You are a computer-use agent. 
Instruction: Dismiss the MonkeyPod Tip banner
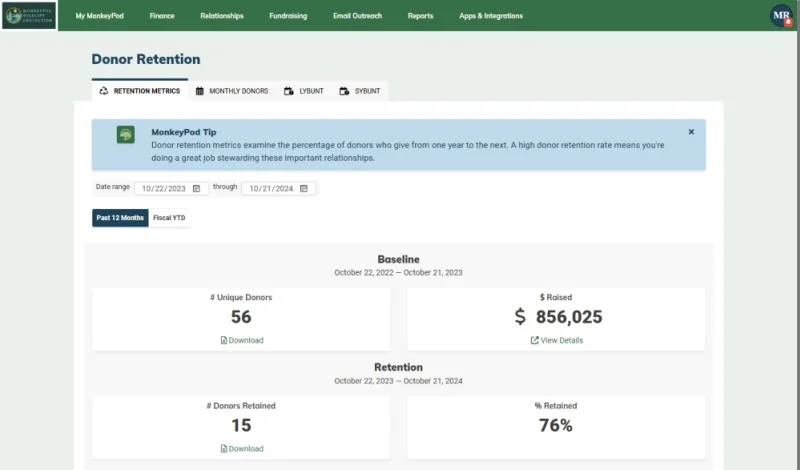[691, 132]
